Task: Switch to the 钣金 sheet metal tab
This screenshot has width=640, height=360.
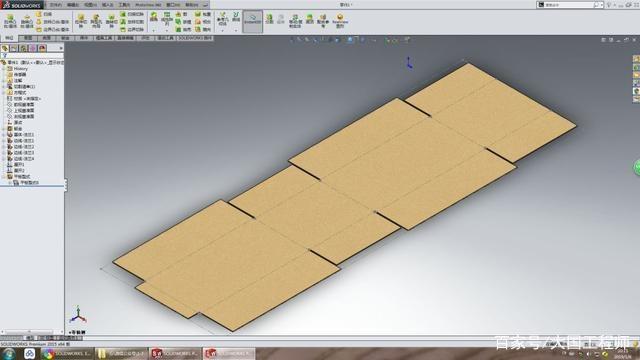Action: click(x=65, y=38)
